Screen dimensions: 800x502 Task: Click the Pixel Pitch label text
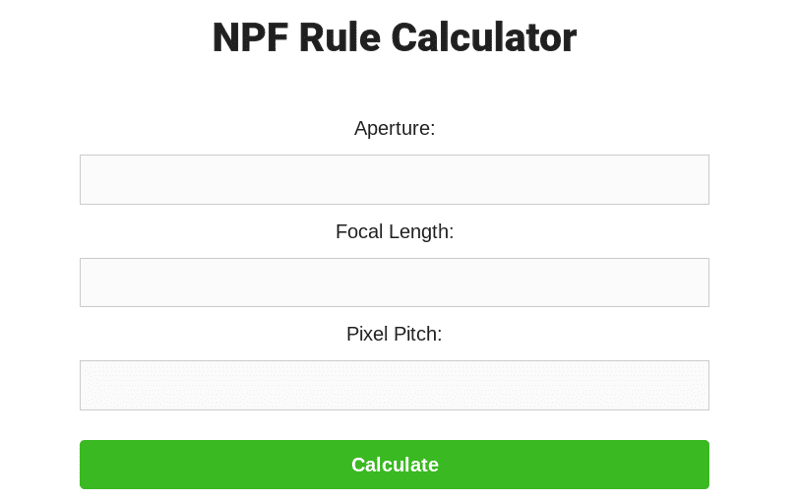[x=394, y=334]
